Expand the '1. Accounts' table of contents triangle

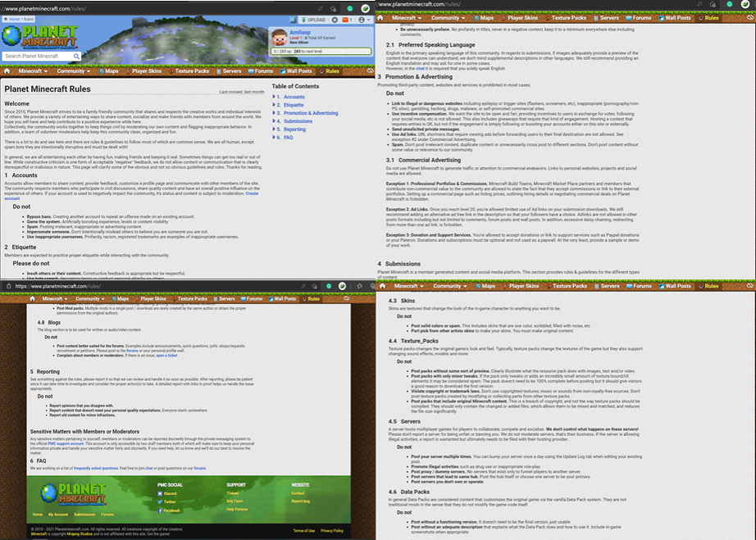tap(274, 97)
